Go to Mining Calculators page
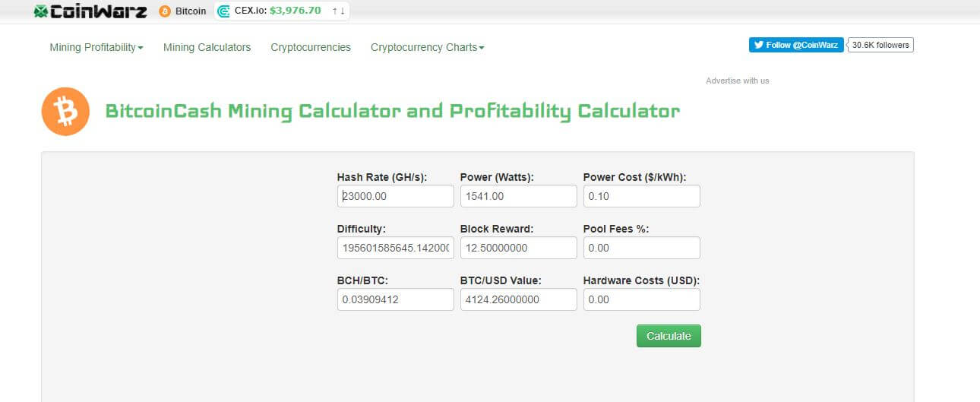The height and width of the screenshot is (402, 980). (x=207, y=47)
